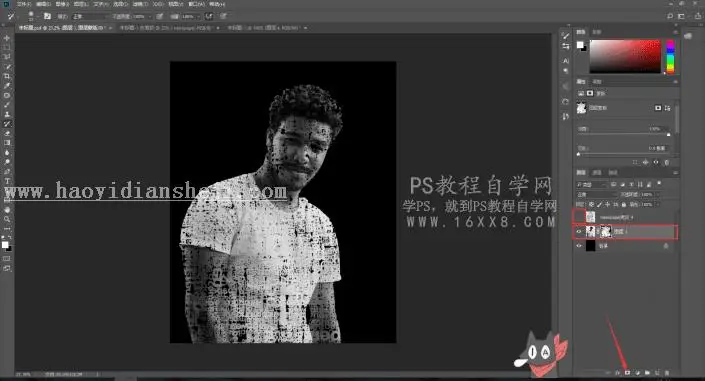Image resolution: width=705 pixels, height=381 pixels.
Task: Select the Zoom tool
Action: pyautogui.click(x=7, y=219)
